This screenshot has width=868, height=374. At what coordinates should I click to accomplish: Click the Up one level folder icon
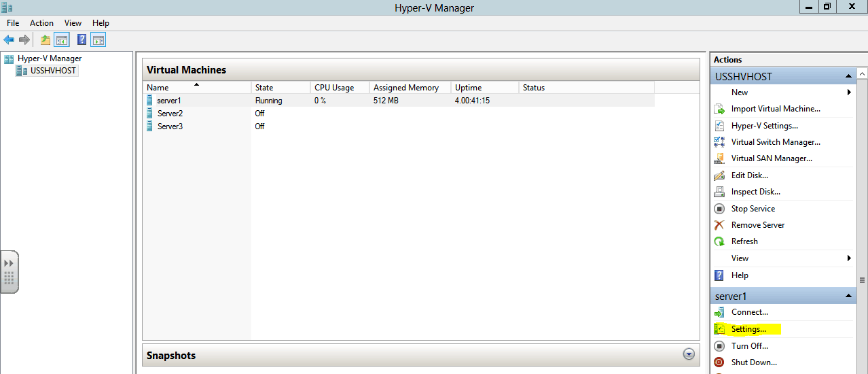tap(46, 40)
